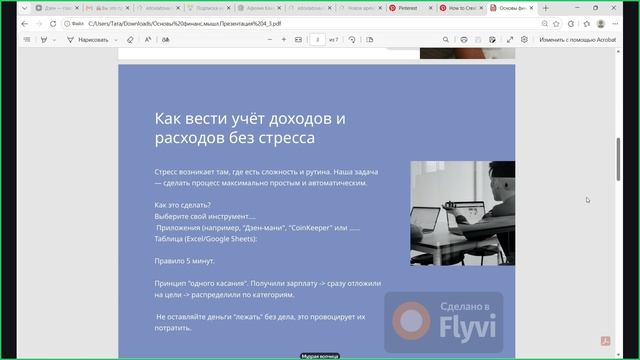Open the address bar zoom indicator
Screen dimensions: 640x360
pyautogui.click(x=544, y=24)
